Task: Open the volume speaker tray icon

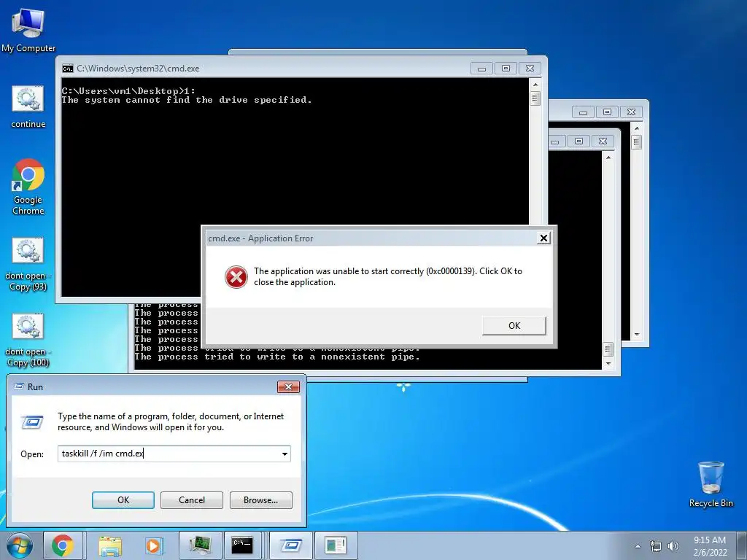Action: point(673,546)
